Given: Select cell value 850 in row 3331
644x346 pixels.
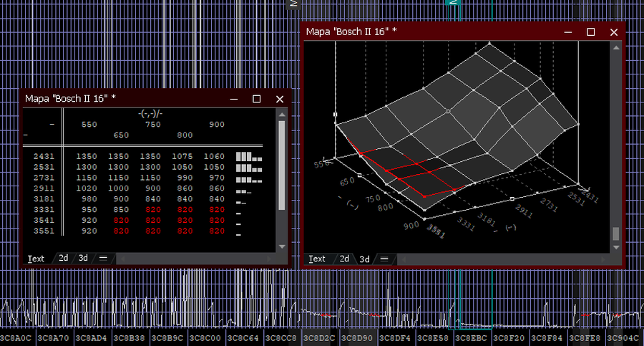Looking at the screenshot, I should pyautogui.click(x=121, y=210).
